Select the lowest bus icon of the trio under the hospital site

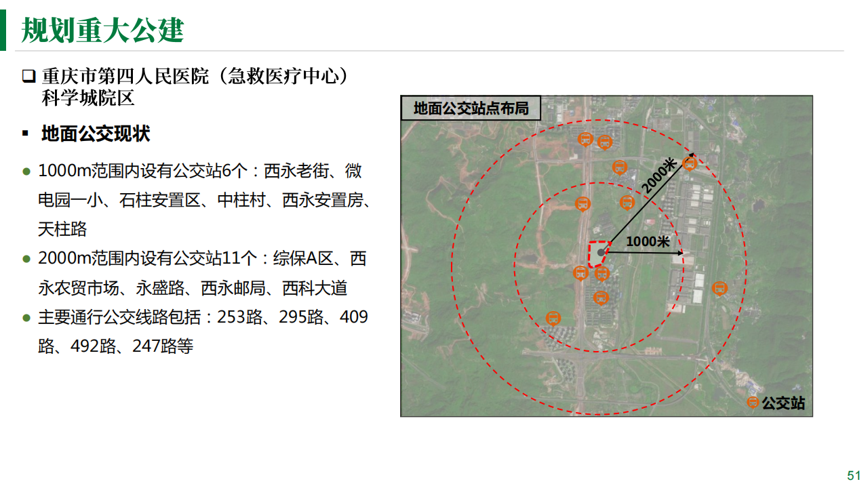pyautogui.click(x=601, y=298)
